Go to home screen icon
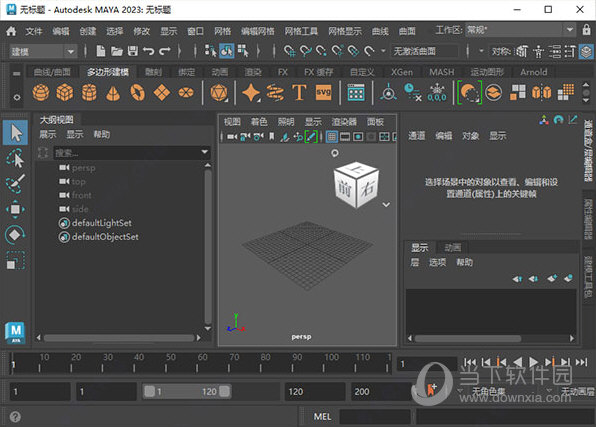Image resolution: width=596 pixels, height=427 pixels. 11,31
